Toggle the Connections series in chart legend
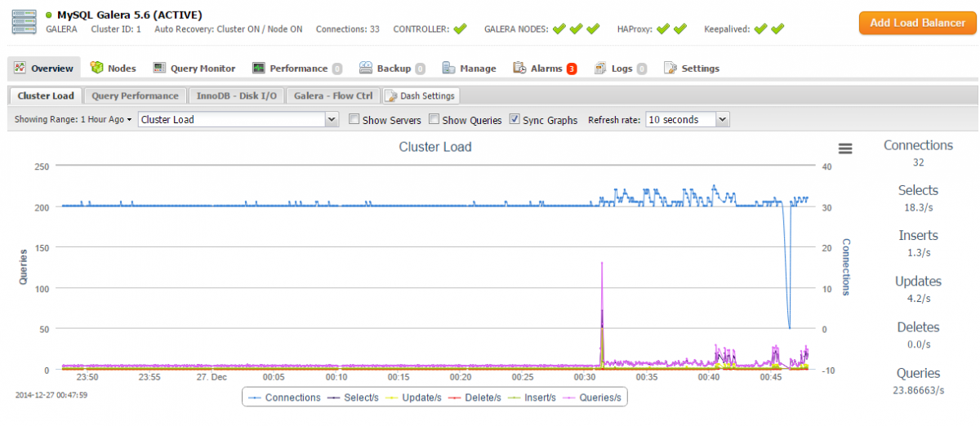 pos(285,397)
